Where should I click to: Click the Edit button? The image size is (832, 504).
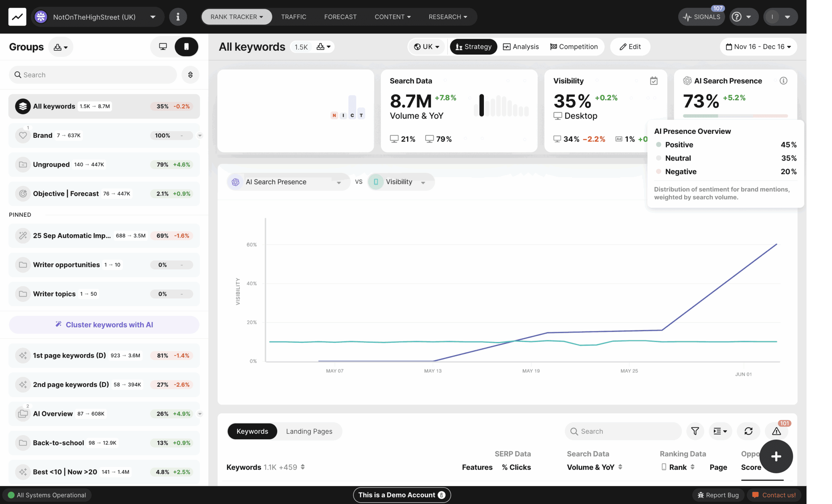click(x=630, y=46)
